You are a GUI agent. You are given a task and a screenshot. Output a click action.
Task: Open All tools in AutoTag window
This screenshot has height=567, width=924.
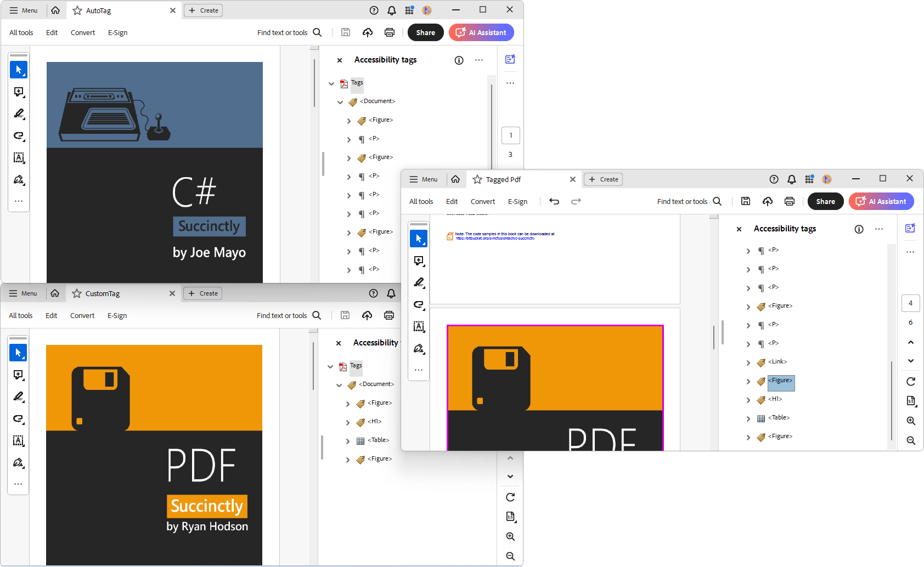point(21,32)
